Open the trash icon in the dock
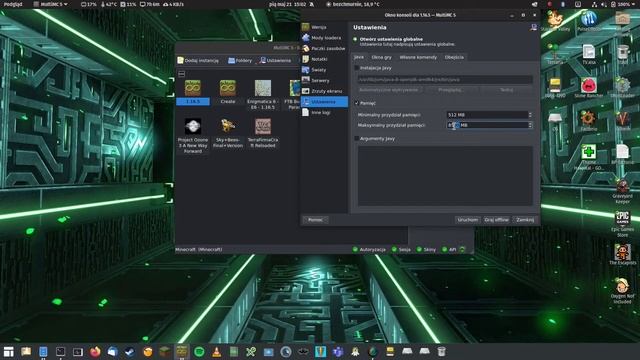The width and height of the screenshot is (640, 360). [441, 351]
